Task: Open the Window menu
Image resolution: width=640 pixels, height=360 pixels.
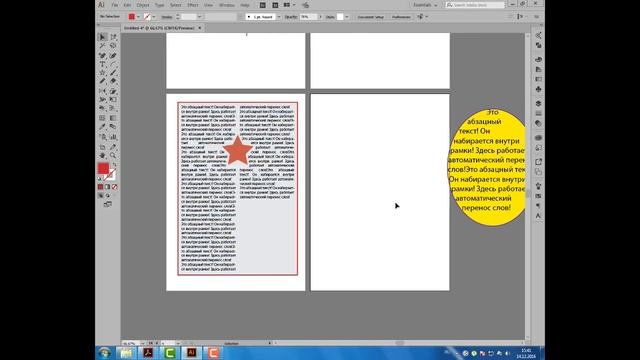Action: point(227,5)
